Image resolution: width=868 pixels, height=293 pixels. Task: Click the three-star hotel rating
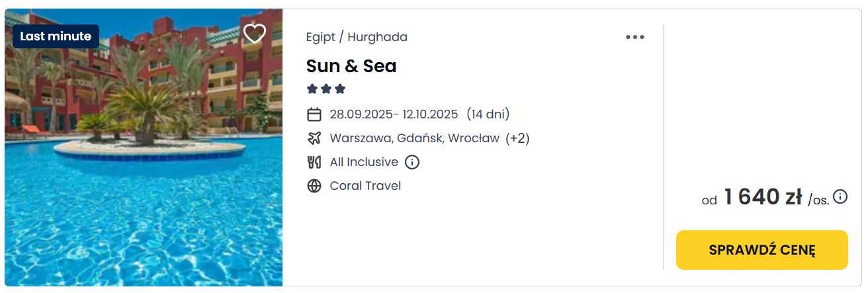tap(326, 89)
